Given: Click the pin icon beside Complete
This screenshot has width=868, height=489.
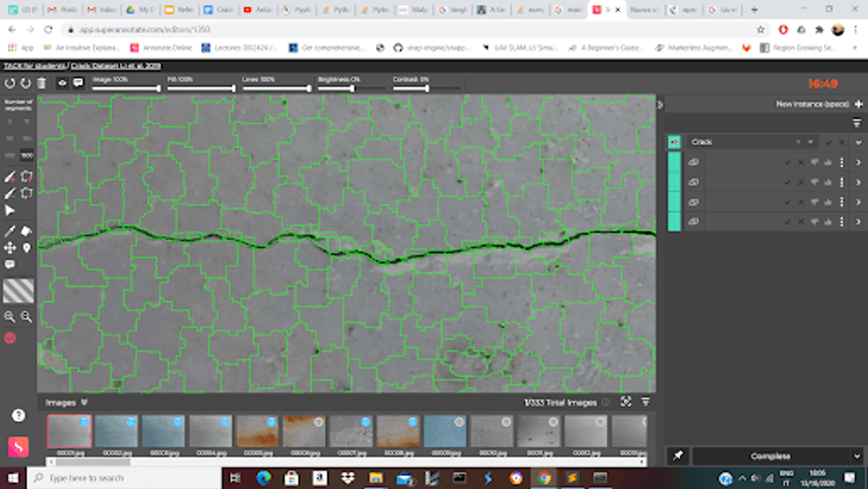Looking at the screenshot, I should click(x=678, y=456).
